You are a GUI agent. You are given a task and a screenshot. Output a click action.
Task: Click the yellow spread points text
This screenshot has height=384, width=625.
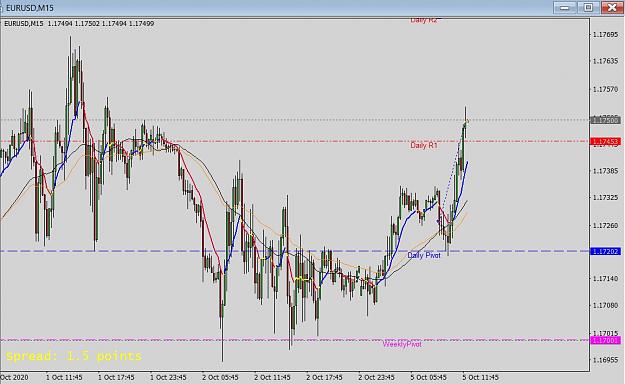74,356
